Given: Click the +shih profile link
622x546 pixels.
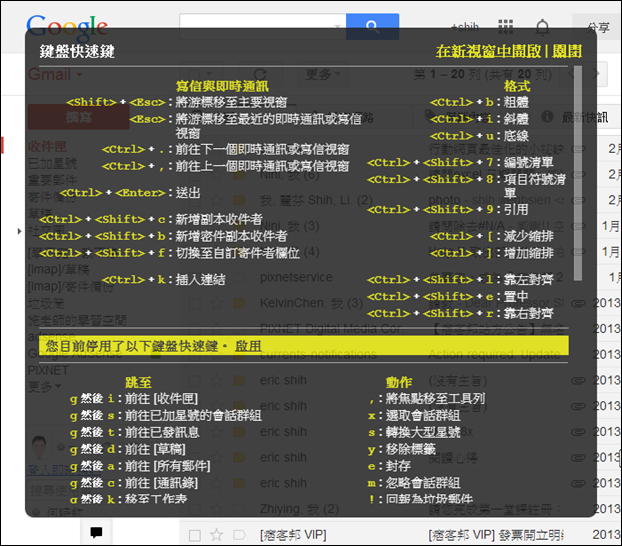Looking at the screenshot, I should click(465, 27).
